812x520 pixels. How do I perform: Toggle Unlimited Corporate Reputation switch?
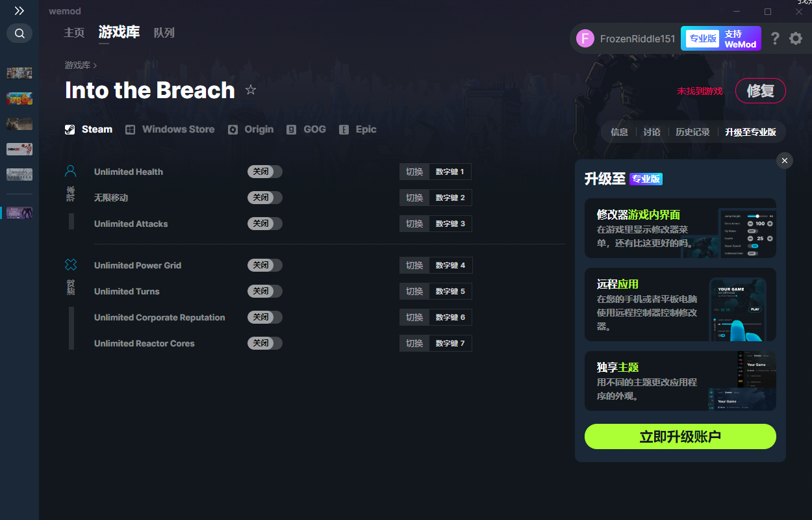coord(265,317)
